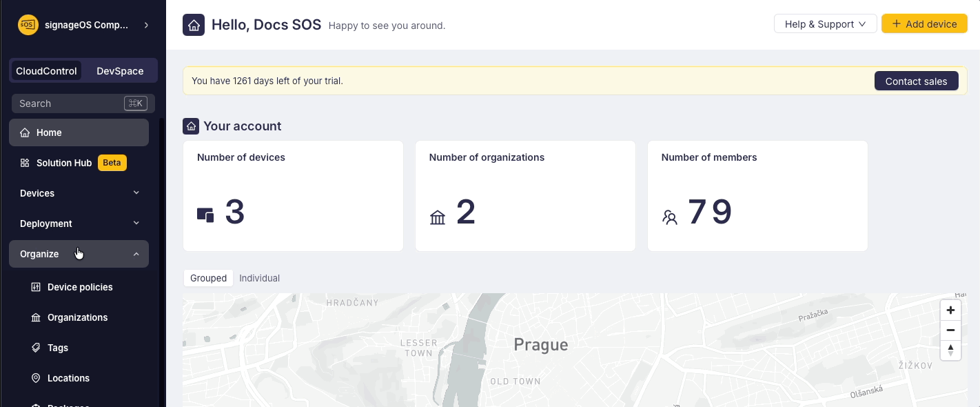
Task: Click the Solution Hub grid icon
Action: click(x=25, y=163)
